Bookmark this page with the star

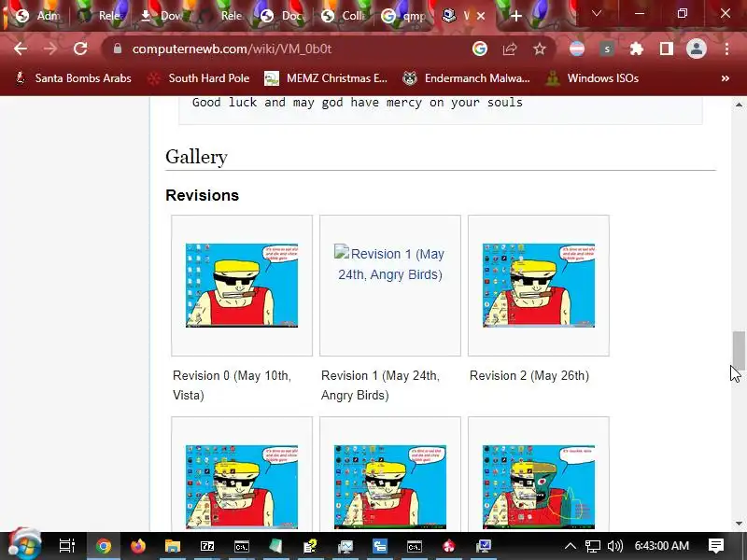pos(540,49)
